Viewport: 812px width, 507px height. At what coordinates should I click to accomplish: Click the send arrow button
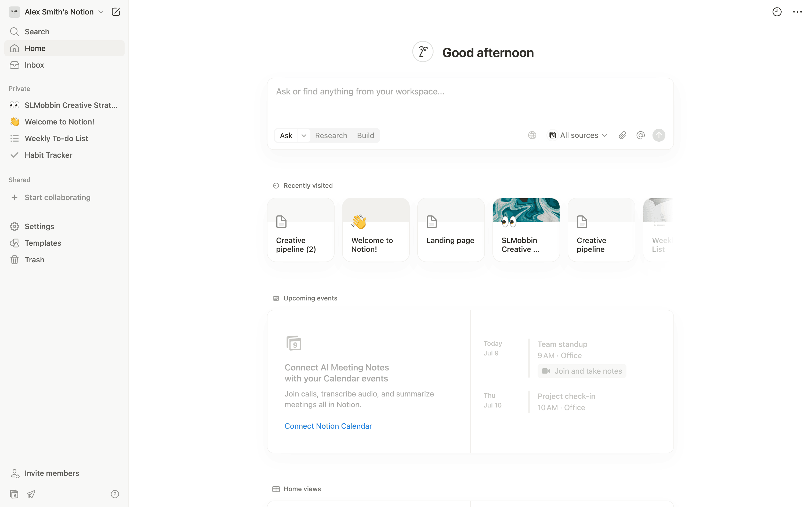pos(659,135)
